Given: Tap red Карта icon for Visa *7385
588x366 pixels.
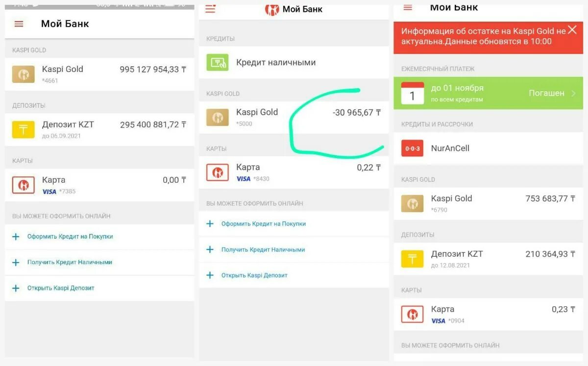Looking at the screenshot, I should pyautogui.click(x=24, y=185).
